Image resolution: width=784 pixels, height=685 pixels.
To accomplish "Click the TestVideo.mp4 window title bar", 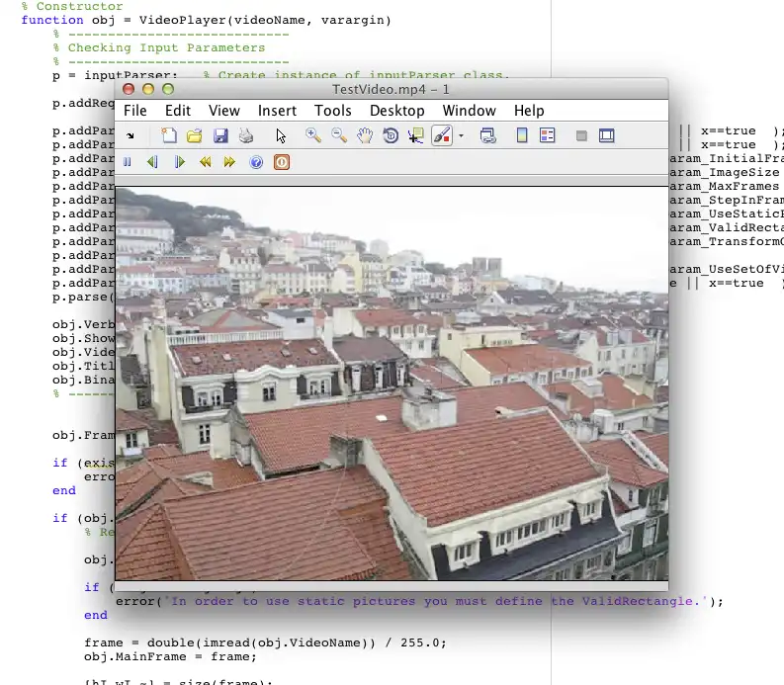I will 391,90.
